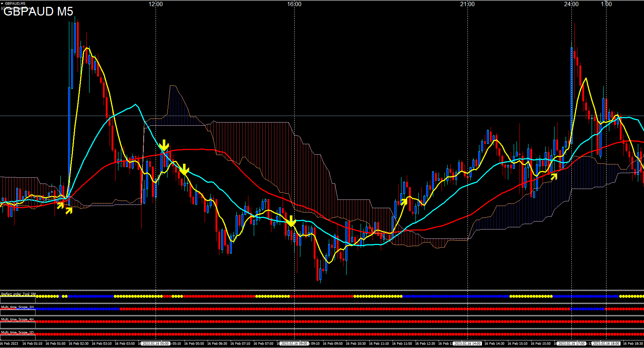Select the 2023.02.16 14:00 vertical line date tag
644x348 pixels.
point(467,344)
